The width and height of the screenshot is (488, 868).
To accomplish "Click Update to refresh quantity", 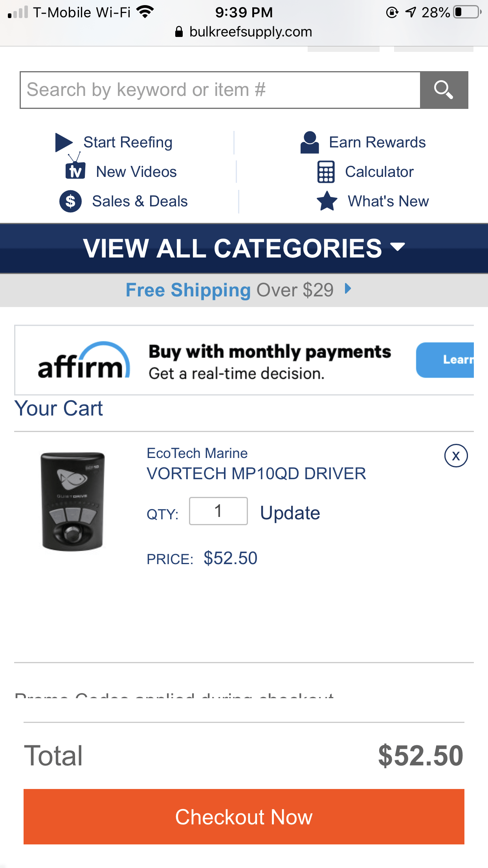I will click(290, 513).
